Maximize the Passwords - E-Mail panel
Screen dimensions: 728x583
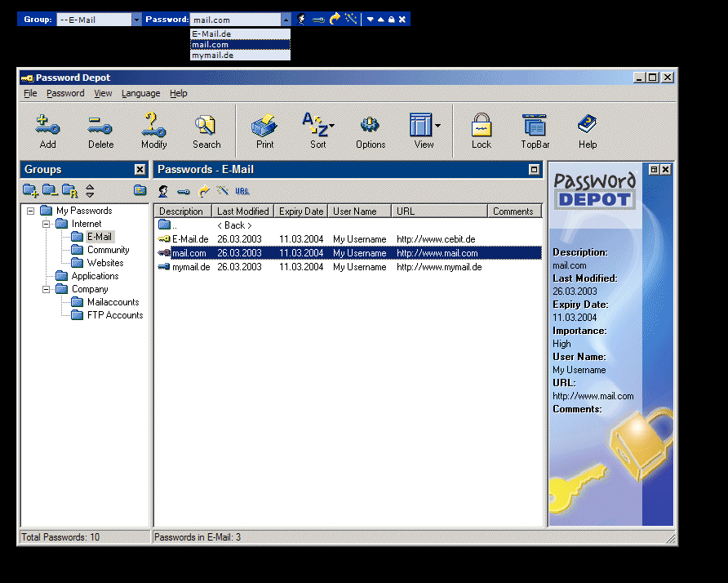[x=534, y=170]
